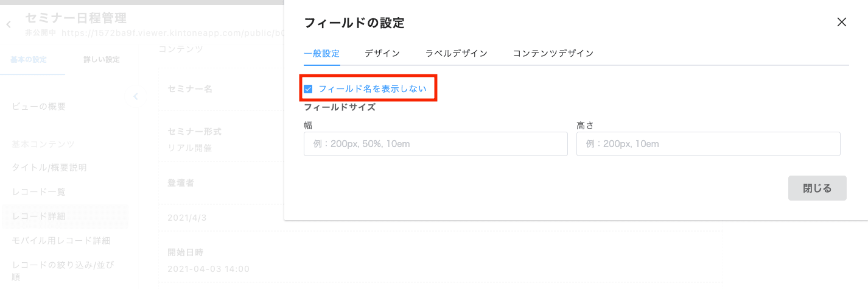The image size is (868, 289).
Task: Select the 一般設定 tab
Action: 322,53
